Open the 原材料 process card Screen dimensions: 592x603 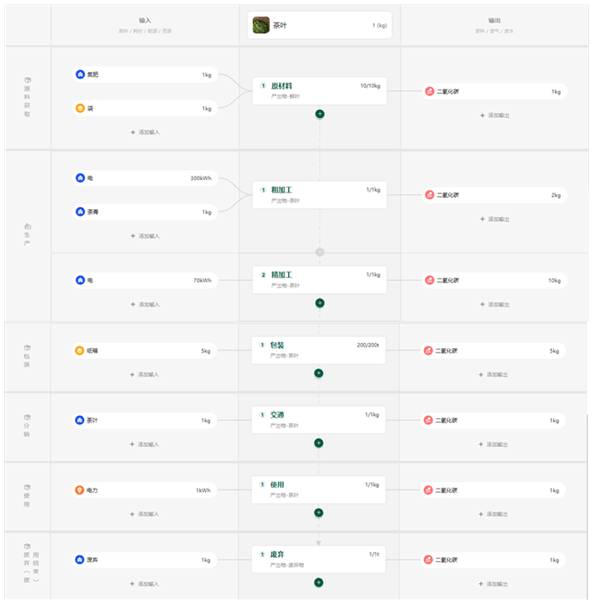[320, 91]
